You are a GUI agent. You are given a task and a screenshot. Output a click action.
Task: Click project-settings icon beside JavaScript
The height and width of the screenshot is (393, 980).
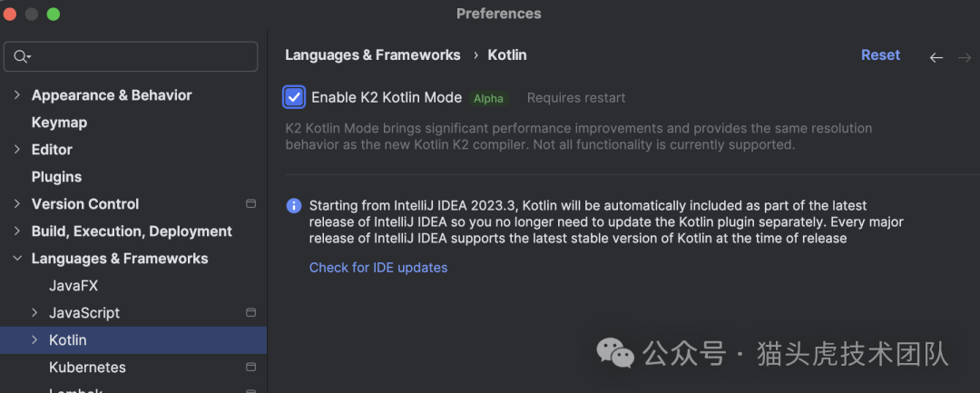(x=251, y=313)
